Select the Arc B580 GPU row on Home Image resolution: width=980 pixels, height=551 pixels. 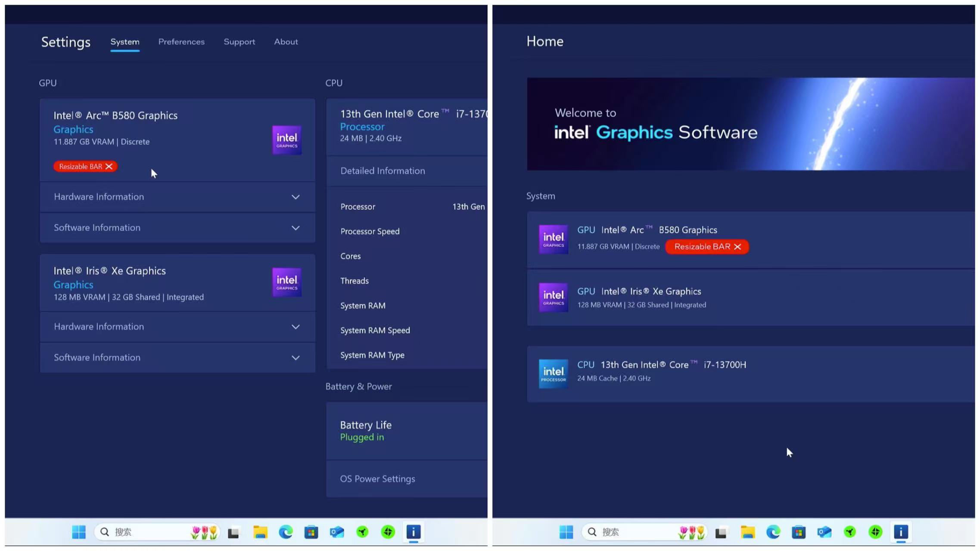point(750,240)
